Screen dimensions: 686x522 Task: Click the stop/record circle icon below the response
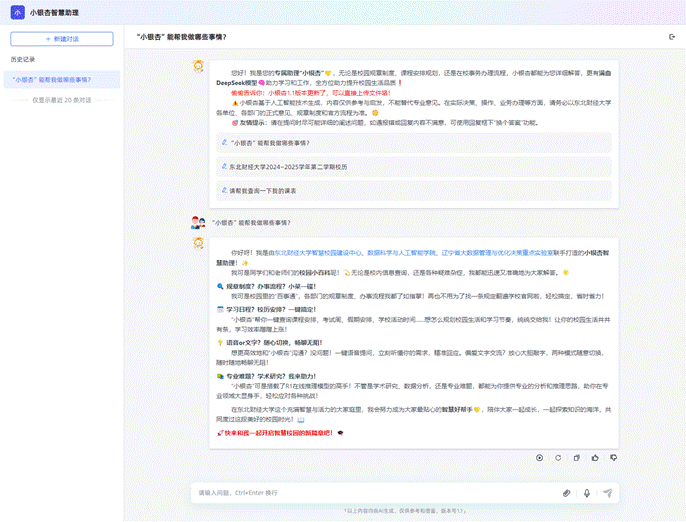tap(539, 457)
